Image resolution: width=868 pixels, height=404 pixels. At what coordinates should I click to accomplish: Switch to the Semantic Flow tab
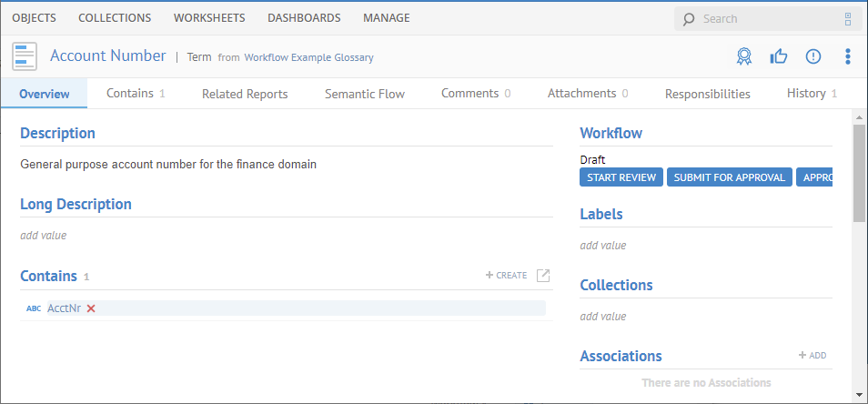(x=365, y=94)
